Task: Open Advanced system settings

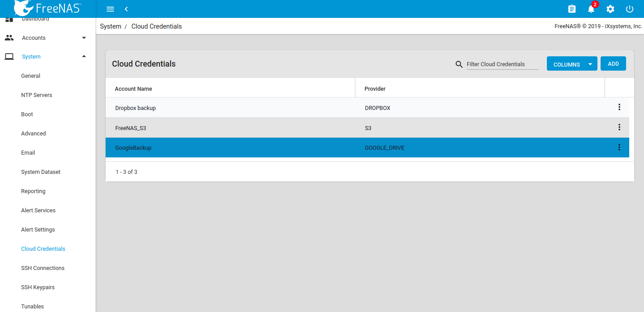Action: tap(34, 134)
